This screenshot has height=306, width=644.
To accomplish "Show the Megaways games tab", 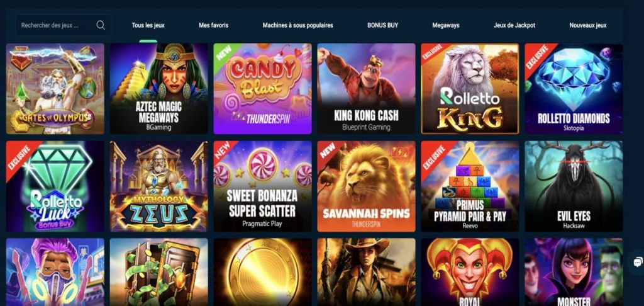I will [x=446, y=25].
